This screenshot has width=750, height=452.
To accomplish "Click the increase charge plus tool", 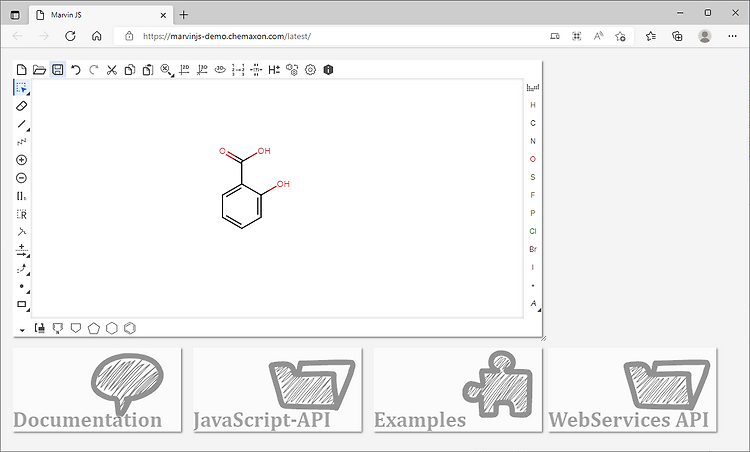I will click(22, 160).
